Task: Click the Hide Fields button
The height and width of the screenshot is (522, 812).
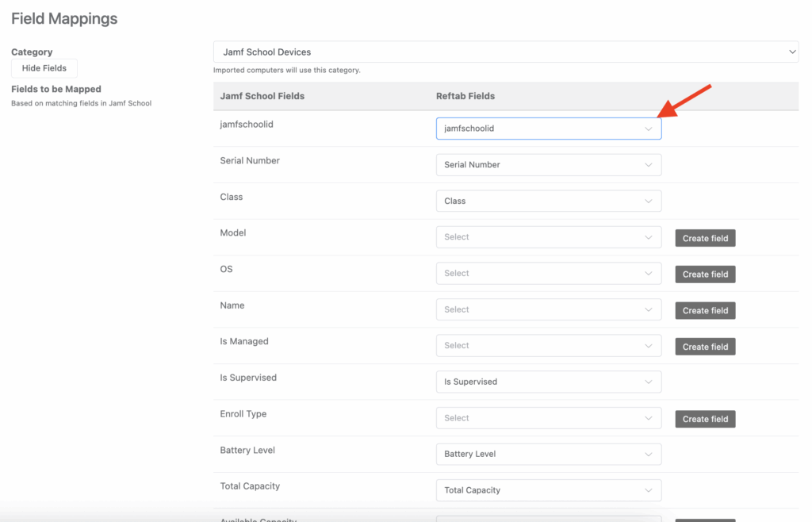Action: click(x=44, y=68)
